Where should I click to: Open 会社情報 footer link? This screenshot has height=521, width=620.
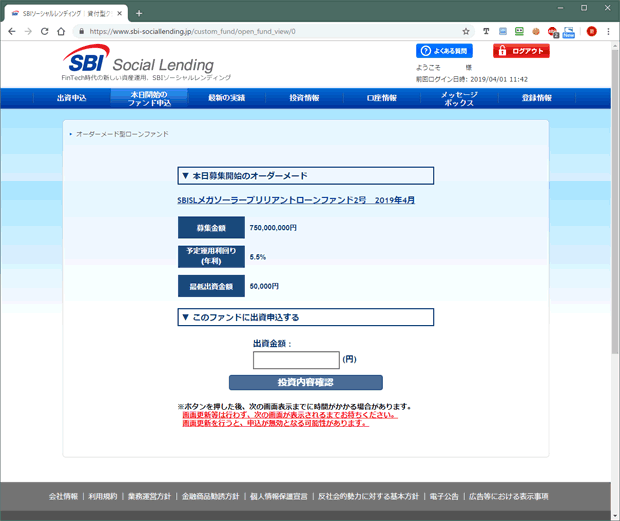(63, 496)
